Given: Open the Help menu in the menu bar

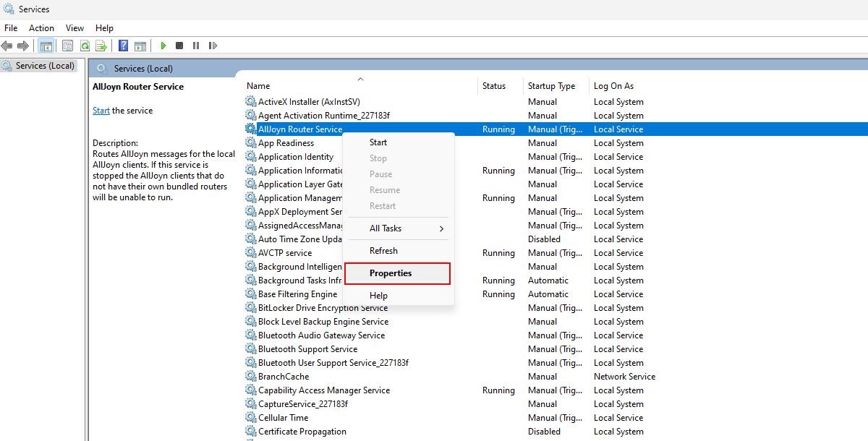Looking at the screenshot, I should pyautogui.click(x=105, y=27).
